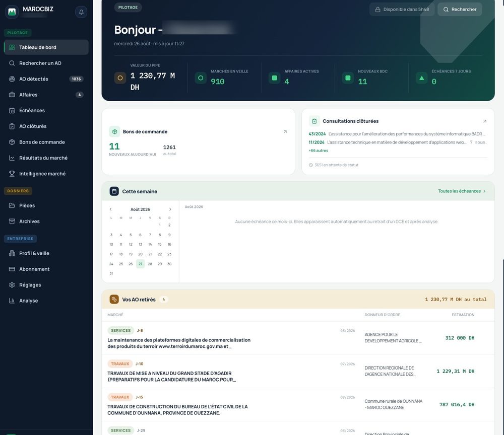Click the AO clôturés clipboard icon
Image resolution: width=504 pixels, height=435 pixels.
click(x=12, y=126)
